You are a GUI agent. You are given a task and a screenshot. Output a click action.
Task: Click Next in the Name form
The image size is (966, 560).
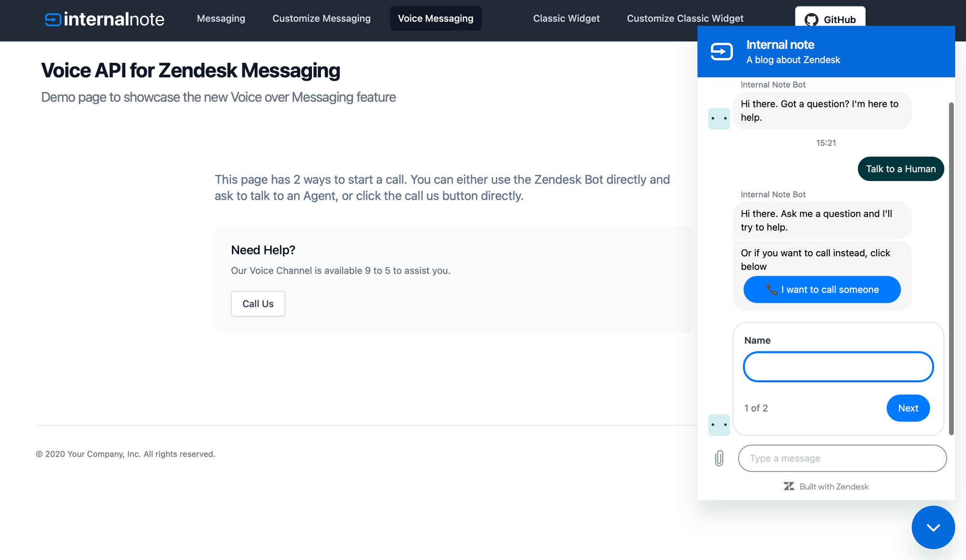tap(908, 408)
